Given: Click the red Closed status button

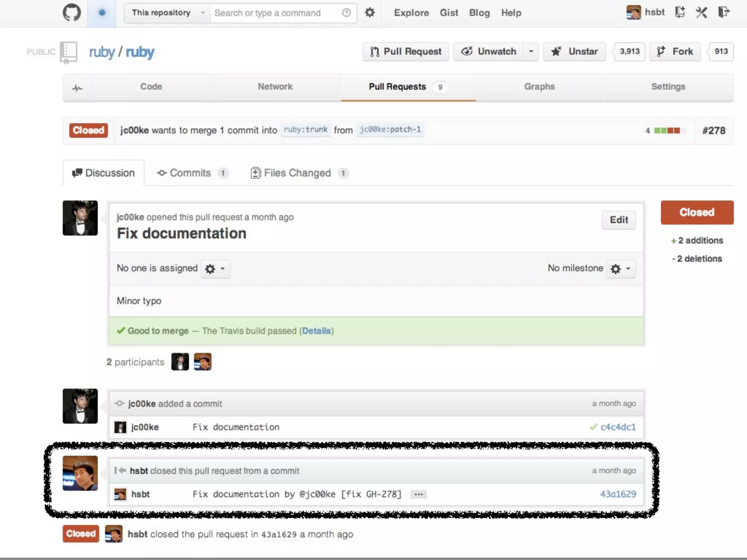Looking at the screenshot, I should tap(697, 212).
